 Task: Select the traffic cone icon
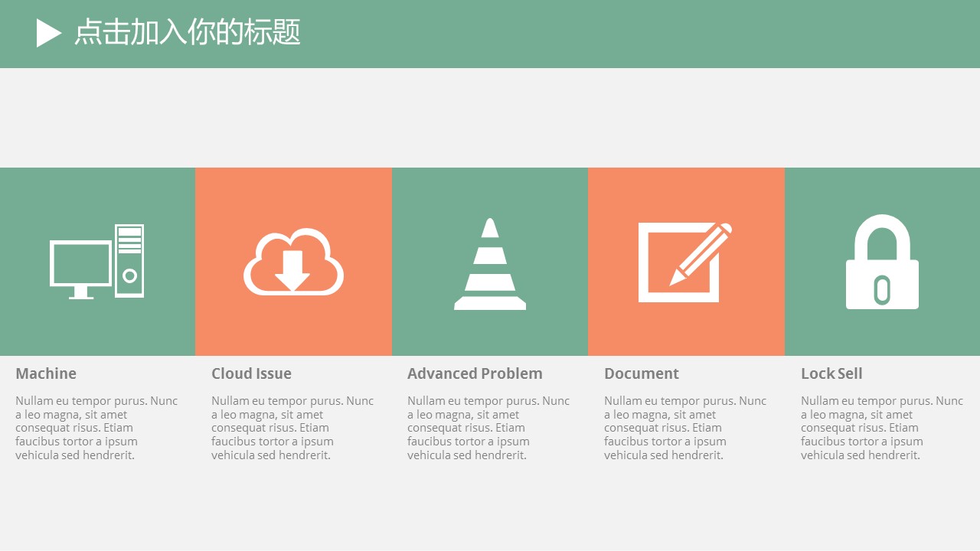coord(490,264)
